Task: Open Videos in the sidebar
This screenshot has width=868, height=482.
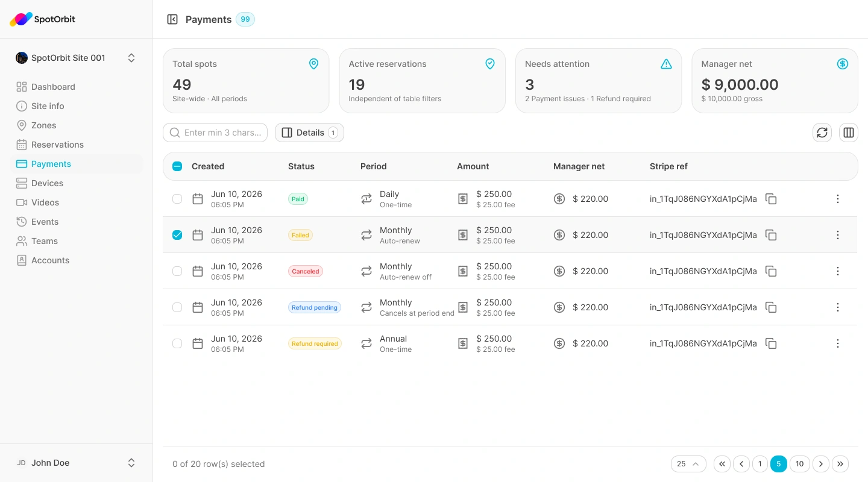Action: 76,202
